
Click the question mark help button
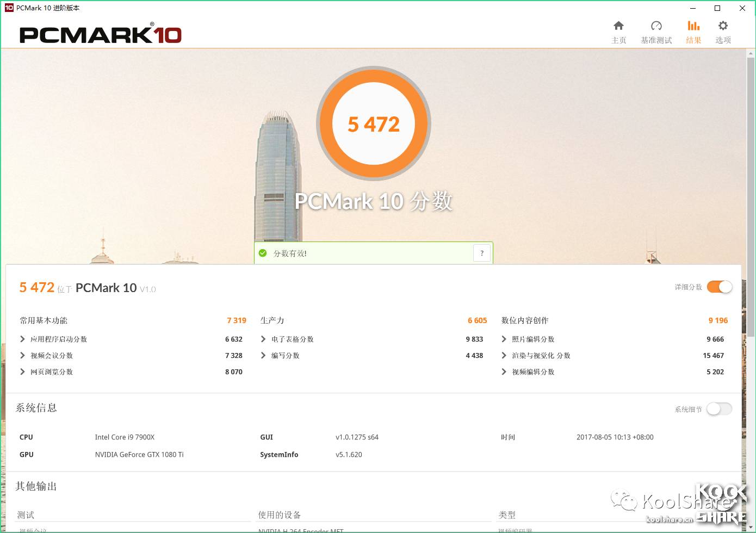482,253
